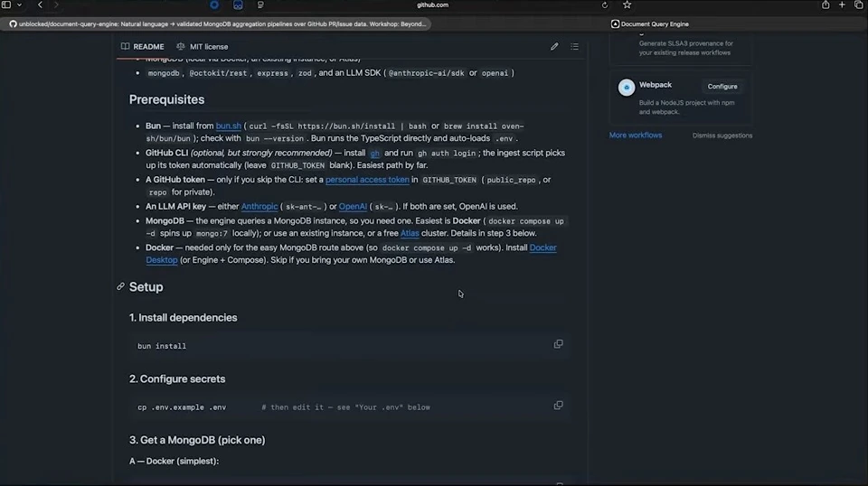Open the sidebar dropdown chevron

click(x=19, y=5)
